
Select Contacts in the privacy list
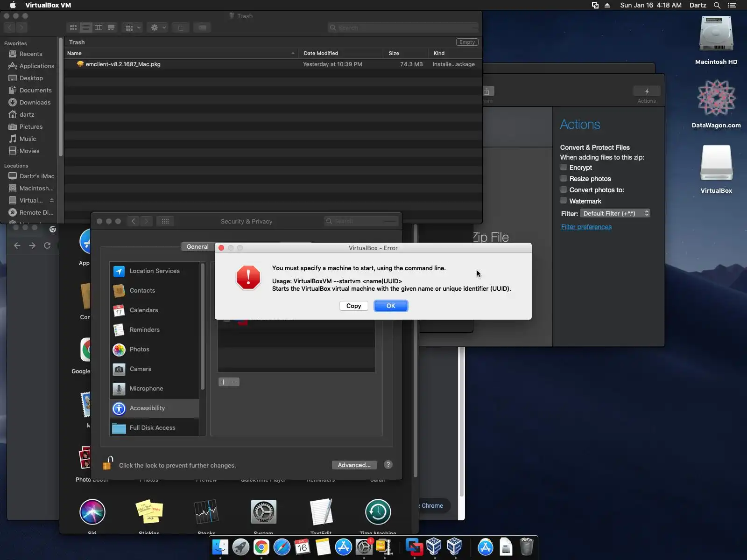(x=155, y=291)
